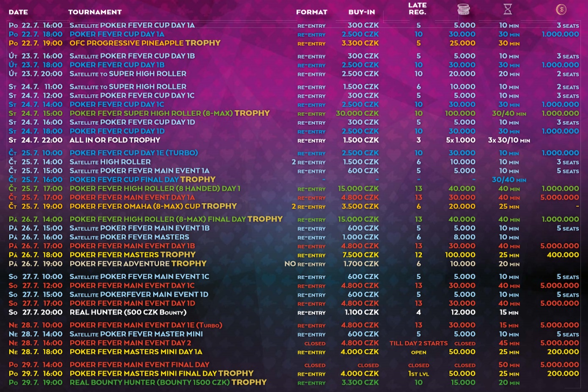Click the FORMAT column header
The height and width of the screenshot is (392, 588).
pos(312,12)
